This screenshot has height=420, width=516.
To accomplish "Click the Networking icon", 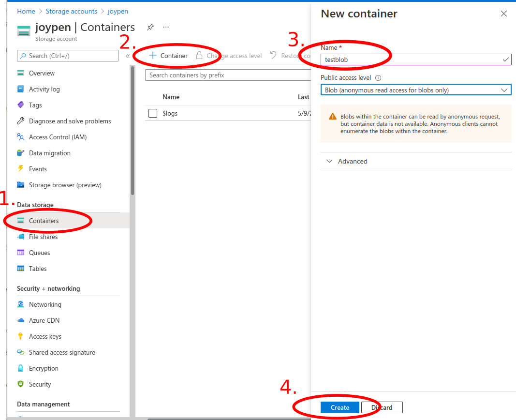I will pyautogui.click(x=20, y=304).
